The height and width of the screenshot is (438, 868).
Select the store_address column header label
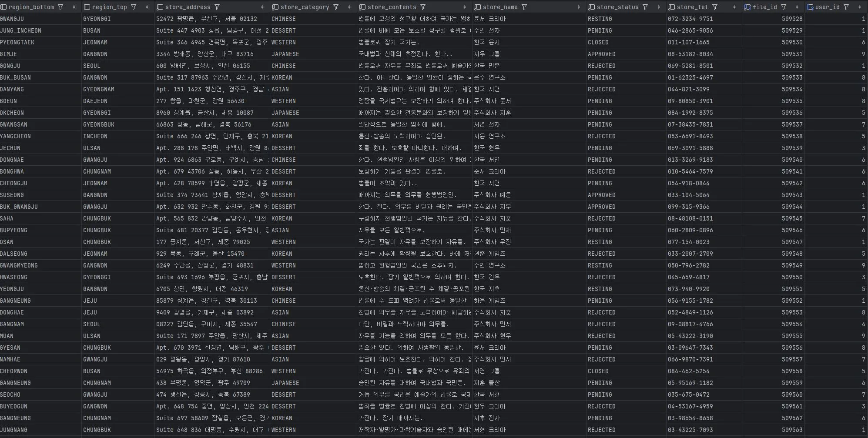(x=188, y=7)
